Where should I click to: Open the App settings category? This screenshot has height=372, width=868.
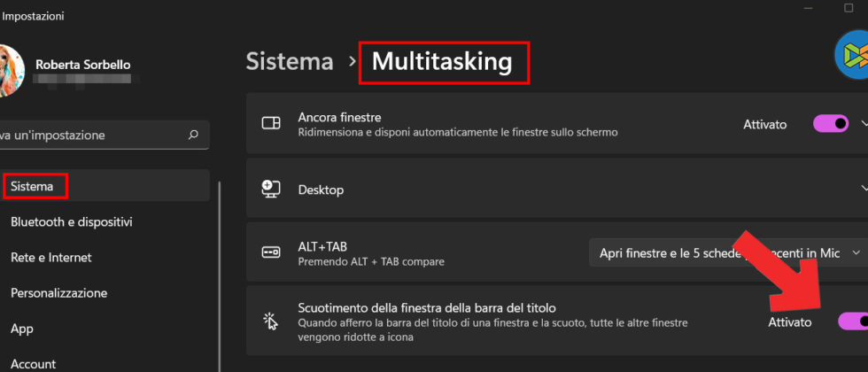point(22,328)
